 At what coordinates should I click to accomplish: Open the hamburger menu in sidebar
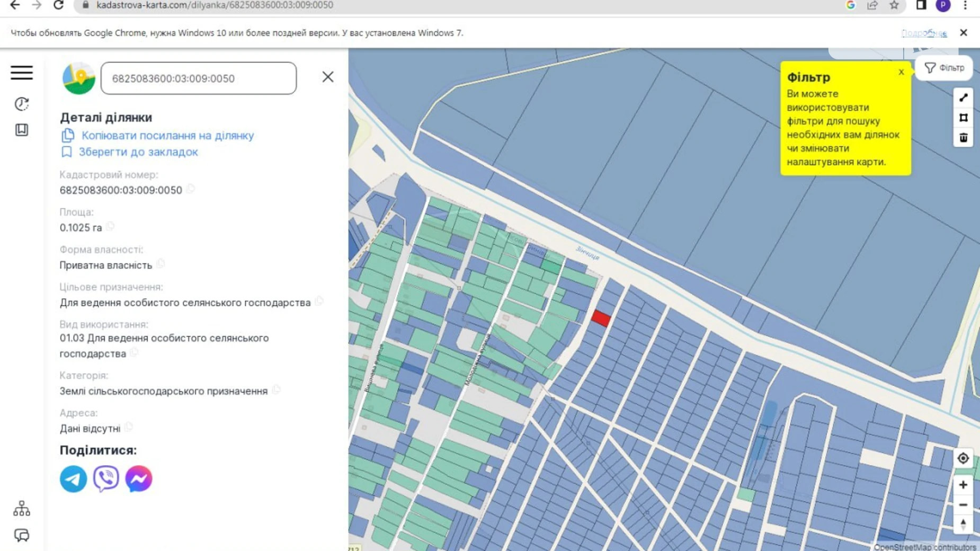[22, 73]
